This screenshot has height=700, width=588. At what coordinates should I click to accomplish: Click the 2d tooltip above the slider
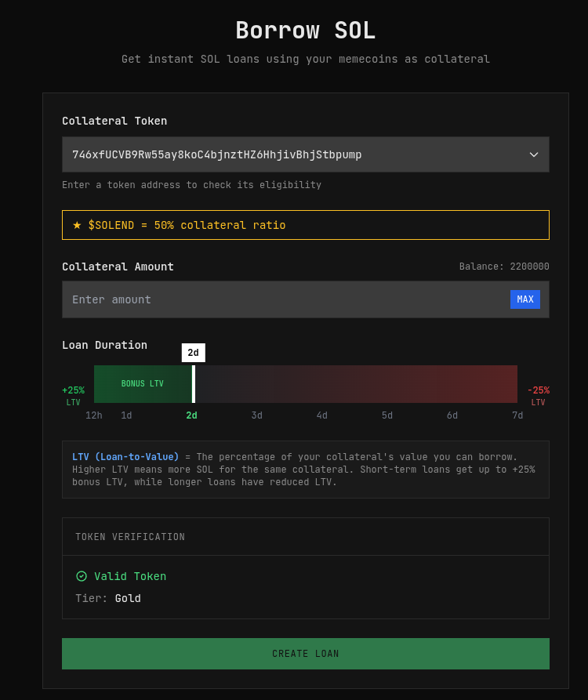194,353
